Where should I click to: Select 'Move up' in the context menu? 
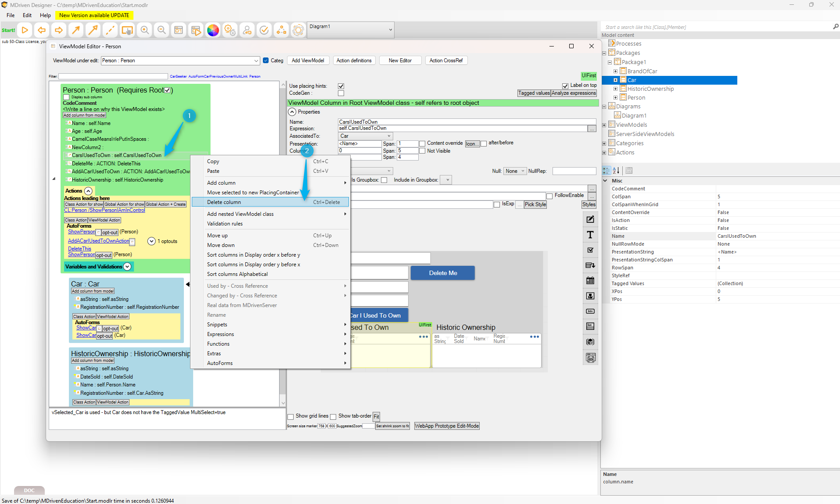coord(217,236)
